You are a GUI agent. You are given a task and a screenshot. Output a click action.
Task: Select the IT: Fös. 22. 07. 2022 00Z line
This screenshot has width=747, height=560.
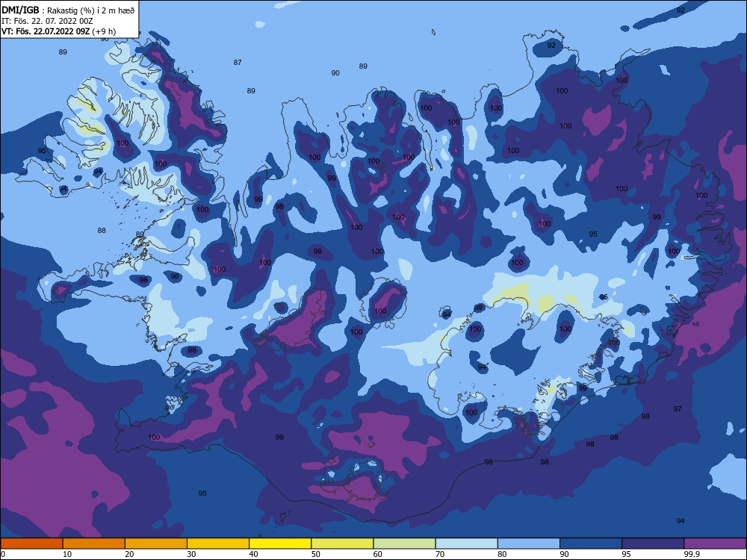coord(47,21)
